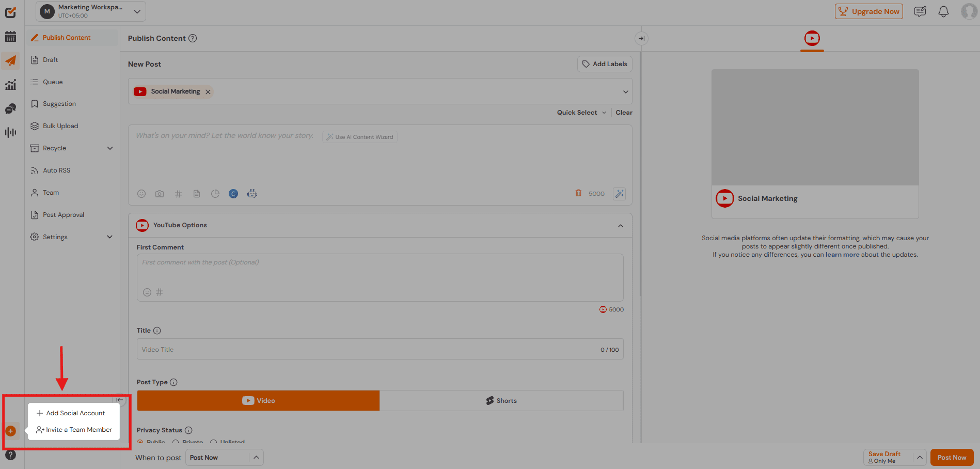Screen dimensions: 980x469
Task: Open the notifications bell icon
Action: 943,11
